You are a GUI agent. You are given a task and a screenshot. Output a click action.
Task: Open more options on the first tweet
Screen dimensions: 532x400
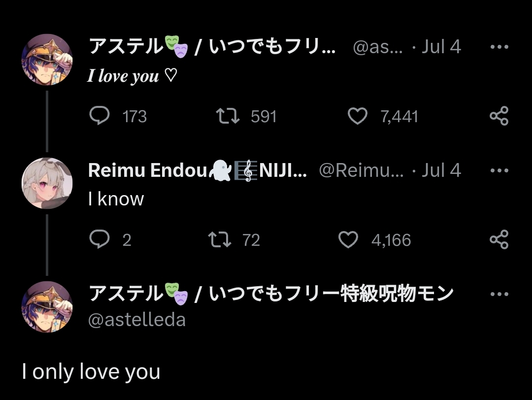pos(499,47)
